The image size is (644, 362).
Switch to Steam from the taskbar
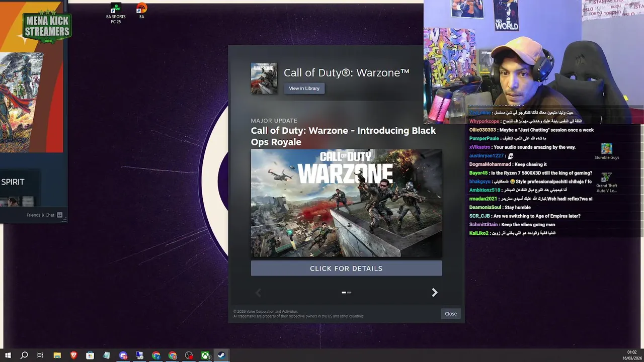(221, 355)
